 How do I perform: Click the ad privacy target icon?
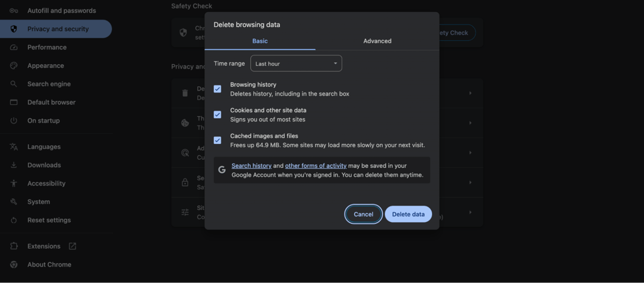click(x=185, y=153)
